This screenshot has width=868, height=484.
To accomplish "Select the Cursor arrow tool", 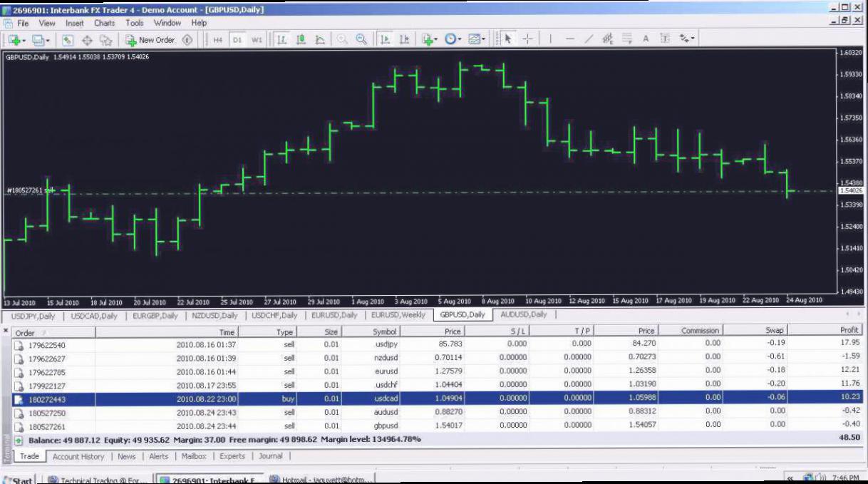I will [x=508, y=40].
